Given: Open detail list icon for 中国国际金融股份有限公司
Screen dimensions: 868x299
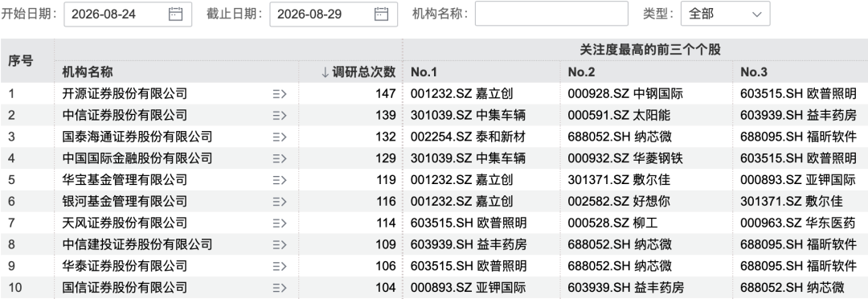Looking at the screenshot, I should pos(280,158).
